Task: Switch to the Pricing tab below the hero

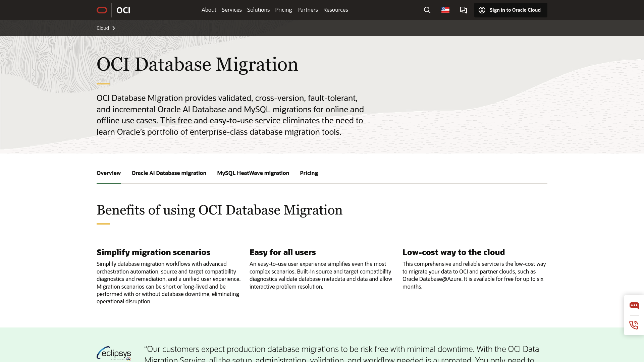Action: point(309,173)
